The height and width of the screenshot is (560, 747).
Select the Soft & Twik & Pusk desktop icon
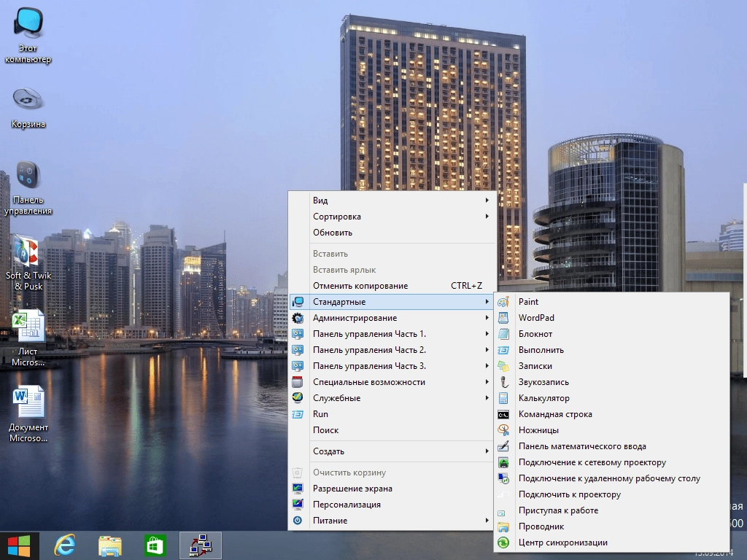coord(28,262)
